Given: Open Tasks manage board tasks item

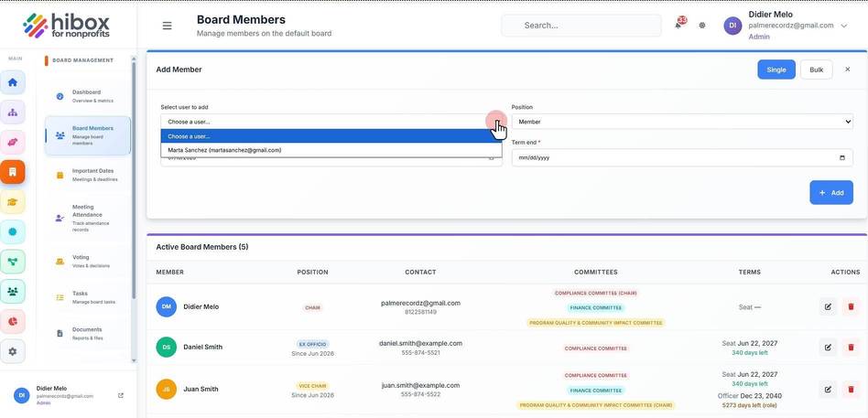Looking at the screenshot, I should coord(88,297).
